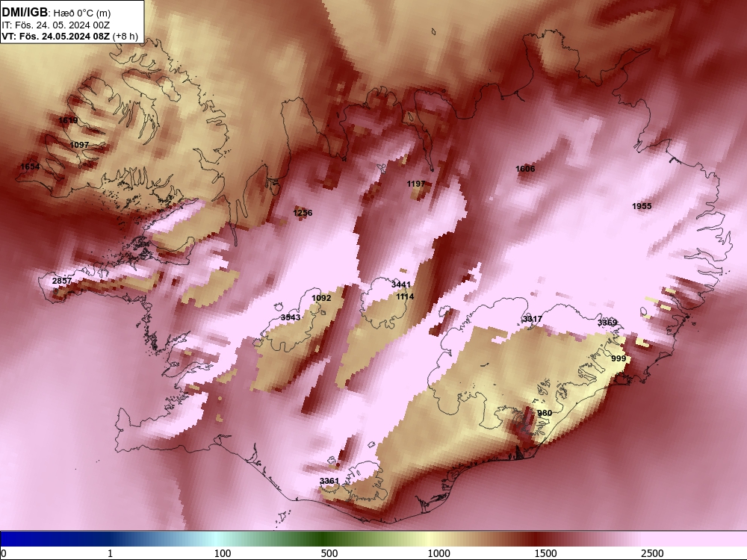
Task: Click the 3369 height value
Action: pyautogui.click(x=607, y=323)
